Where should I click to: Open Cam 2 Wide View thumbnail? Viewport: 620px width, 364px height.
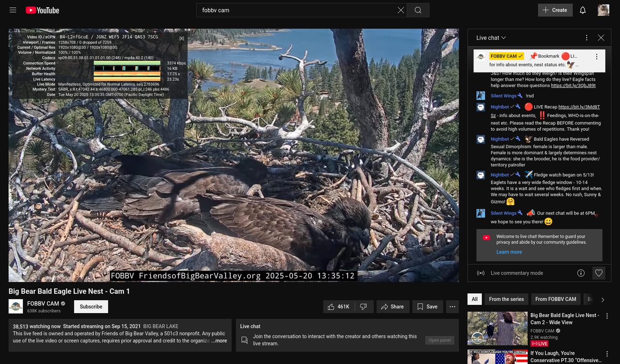pos(497,328)
